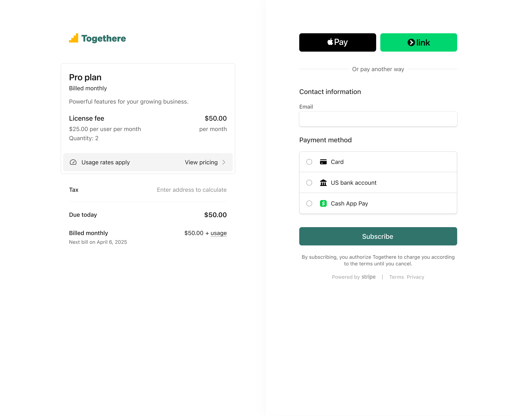Expand View pricing with the chevron
The image size is (532, 416).
pyautogui.click(x=224, y=162)
